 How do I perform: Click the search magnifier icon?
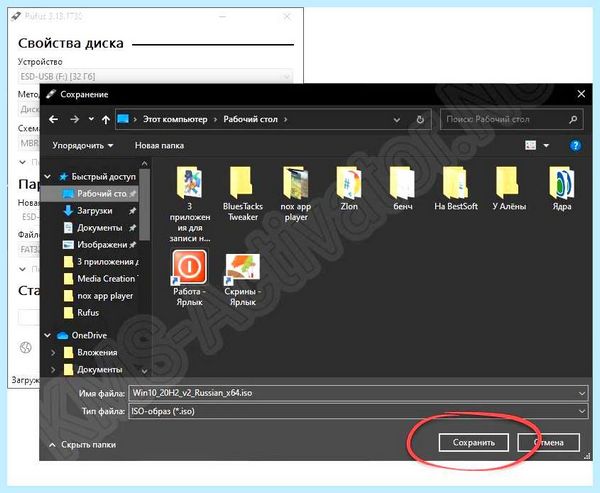[573, 119]
